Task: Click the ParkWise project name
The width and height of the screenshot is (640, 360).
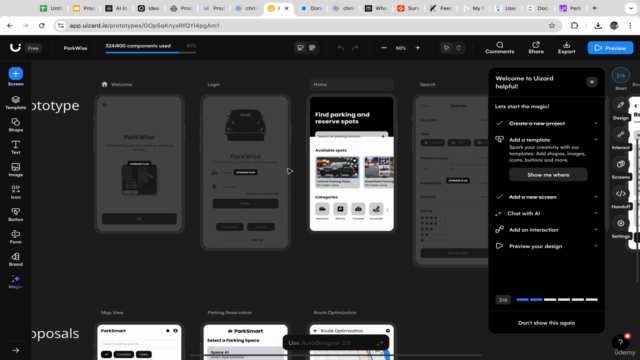Action: [x=76, y=48]
